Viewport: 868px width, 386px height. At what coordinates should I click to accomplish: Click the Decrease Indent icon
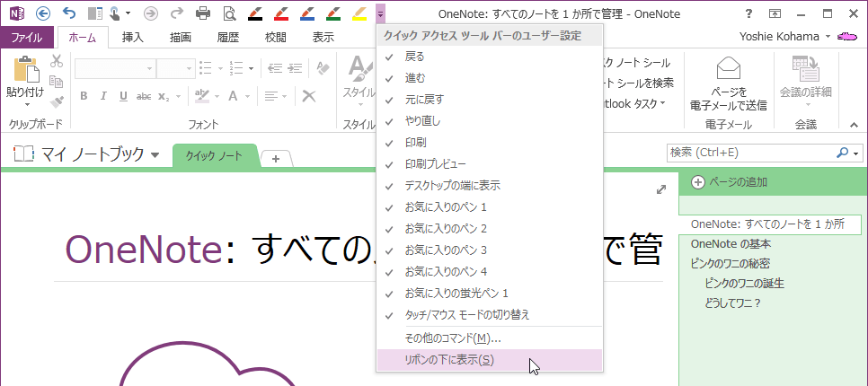point(275,68)
